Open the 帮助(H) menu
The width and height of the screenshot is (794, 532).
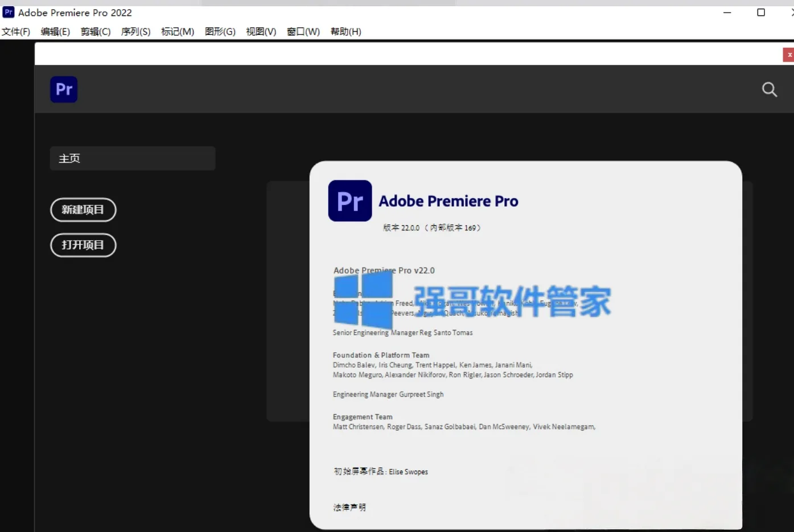click(x=346, y=31)
